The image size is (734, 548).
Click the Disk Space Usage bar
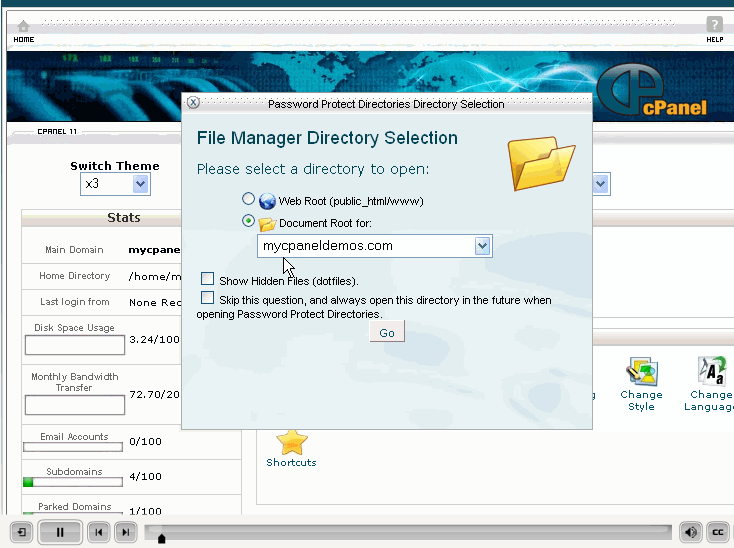coord(75,345)
